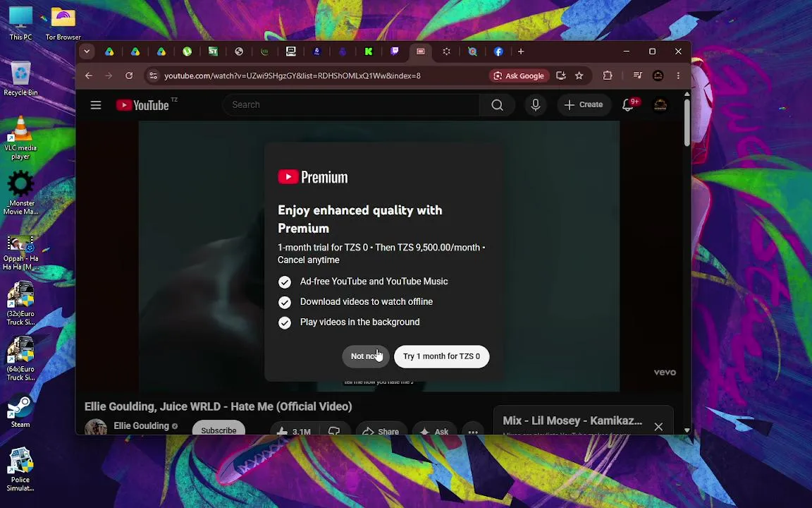
Task: Open Chrome profile avatar
Action: point(658,75)
